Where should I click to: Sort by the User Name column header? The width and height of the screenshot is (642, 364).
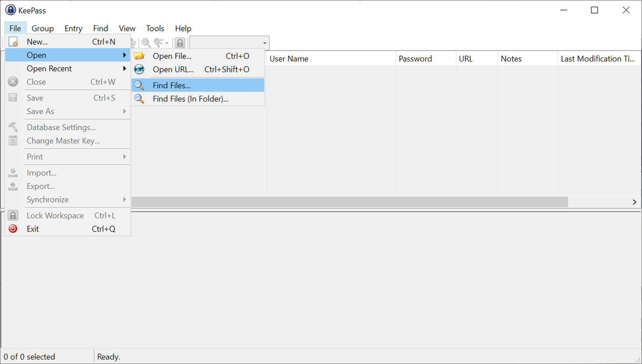331,58
